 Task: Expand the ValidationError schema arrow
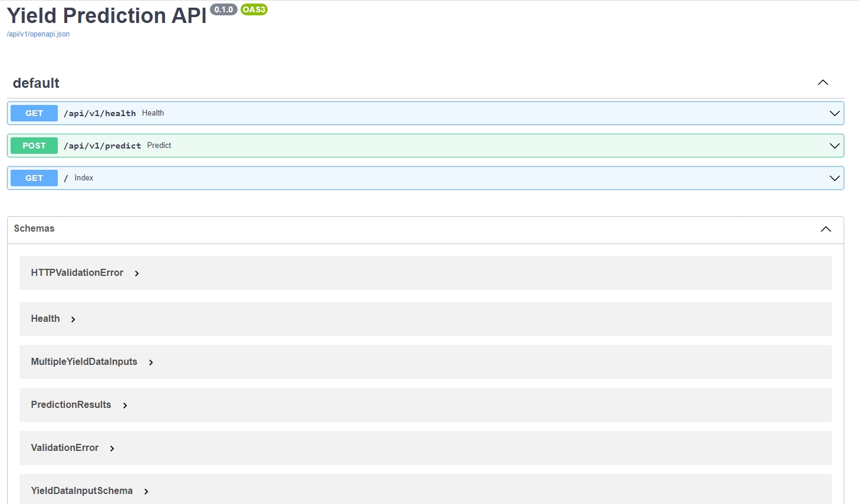click(x=112, y=449)
